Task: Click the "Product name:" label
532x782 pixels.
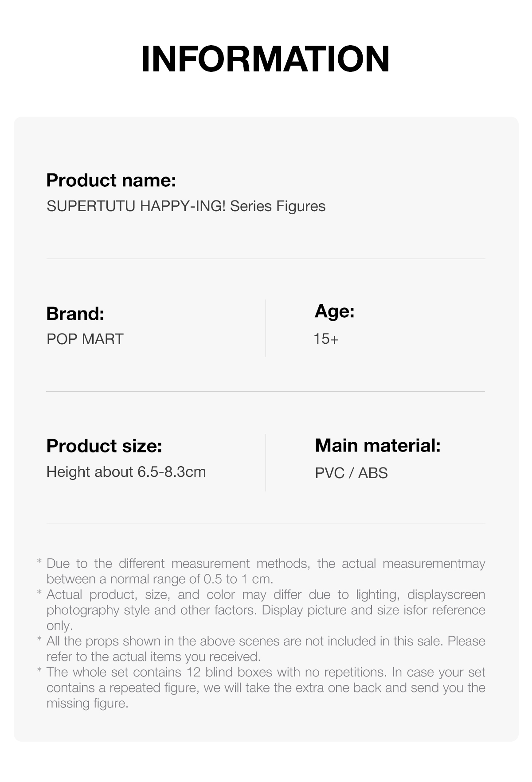Action: [111, 181]
